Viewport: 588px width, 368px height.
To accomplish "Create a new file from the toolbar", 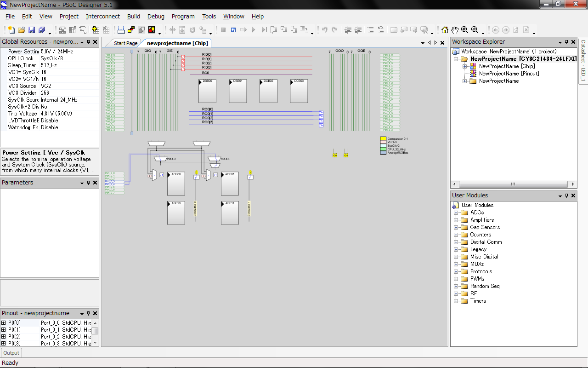I will pyautogui.click(x=11, y=30).
